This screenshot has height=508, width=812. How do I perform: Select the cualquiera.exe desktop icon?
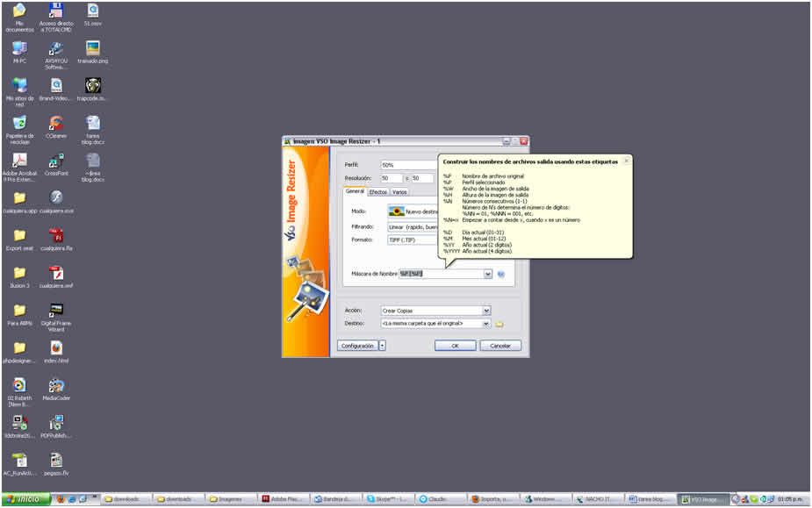coord(56,202)
